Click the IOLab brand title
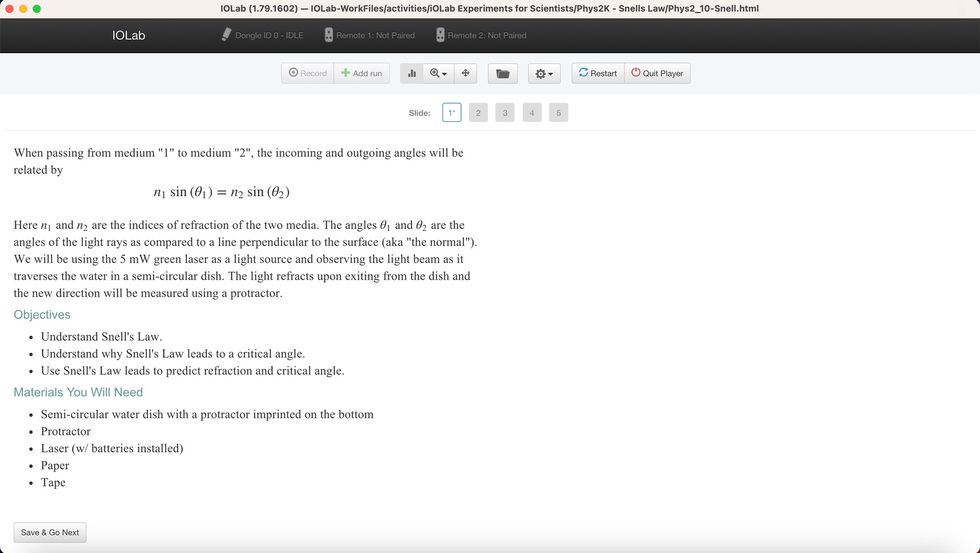This screenshot has width=980, height=553. click(129, 35)
